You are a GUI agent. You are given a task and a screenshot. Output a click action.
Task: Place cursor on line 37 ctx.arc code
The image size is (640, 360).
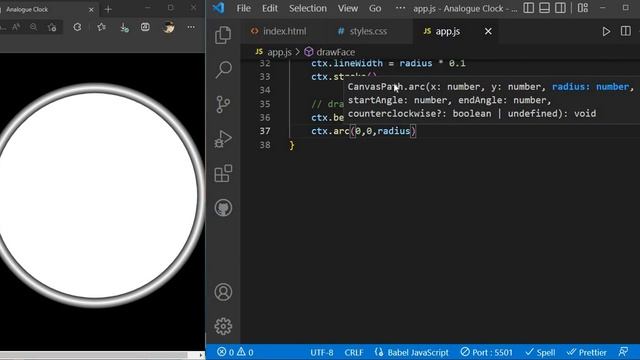(x=364, y=131)
